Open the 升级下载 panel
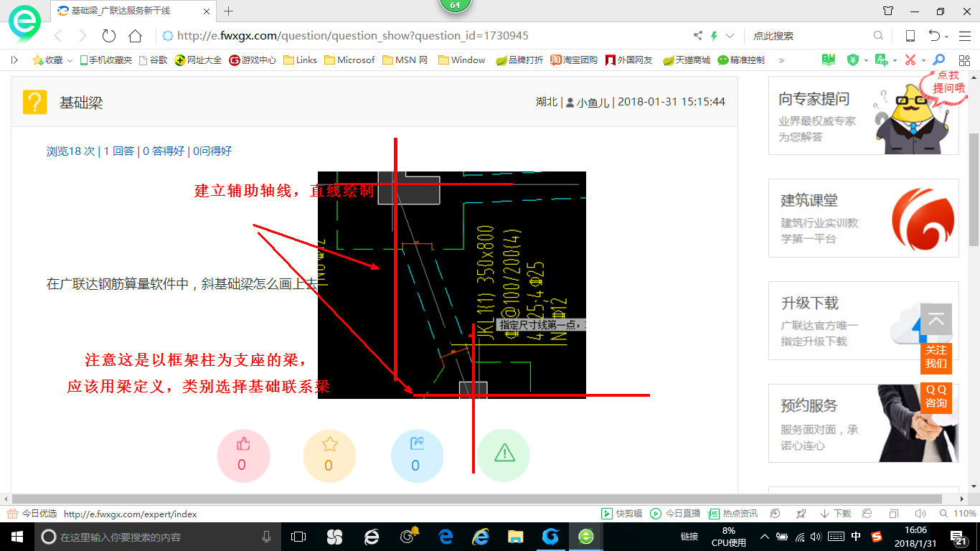 tap(864, 321)
